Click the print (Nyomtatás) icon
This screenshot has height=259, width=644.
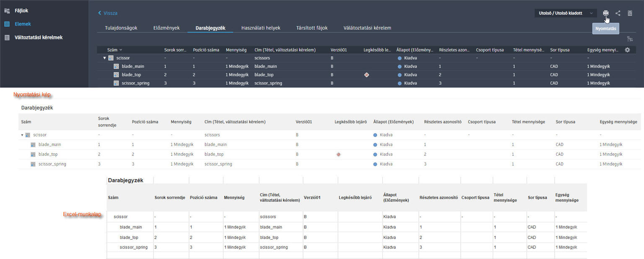(605, 13)
